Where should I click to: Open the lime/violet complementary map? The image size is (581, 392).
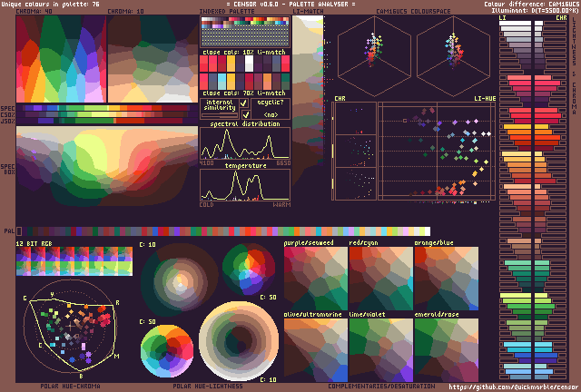click(381, 348)
